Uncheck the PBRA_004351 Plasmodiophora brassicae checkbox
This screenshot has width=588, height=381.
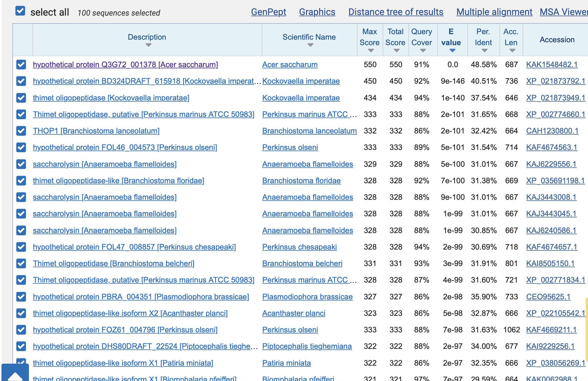tap(21, 297)
